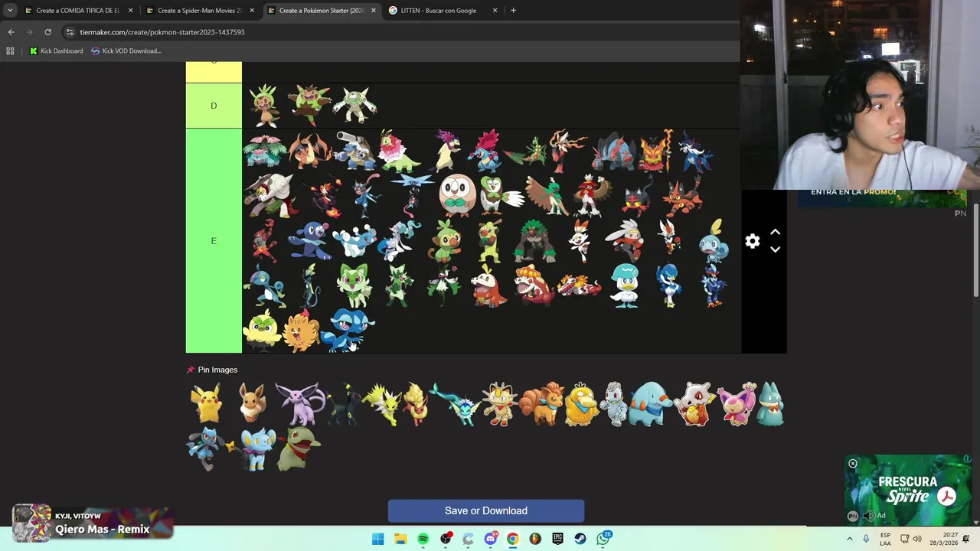The width and height of the screenshot is (980, 551).
Task: Pick Eevee from Pin Images
Action: (252, 403)
